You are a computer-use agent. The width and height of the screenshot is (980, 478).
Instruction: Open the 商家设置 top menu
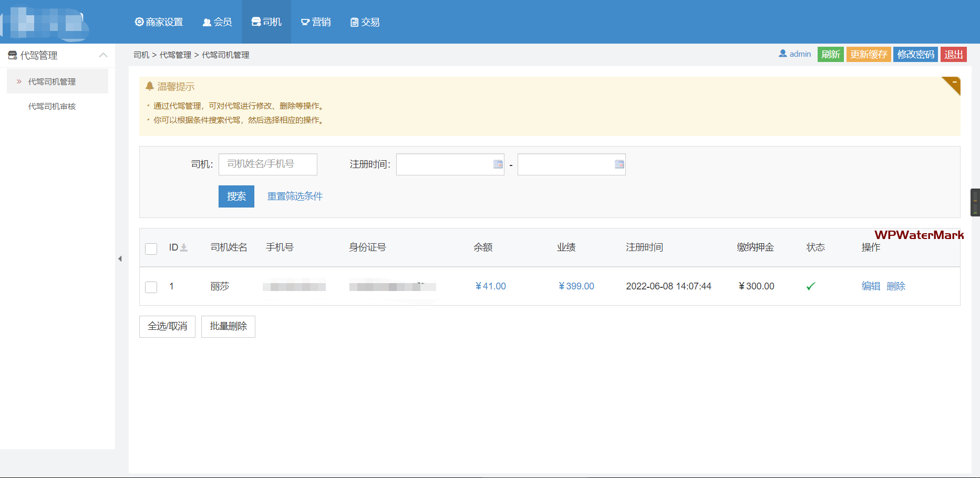(x=159, y=22)
